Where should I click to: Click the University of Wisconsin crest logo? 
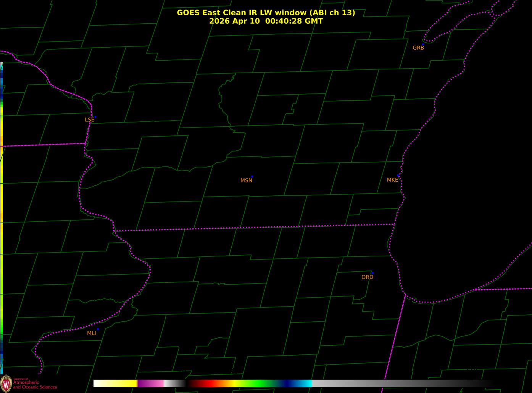tap(6, 383)
